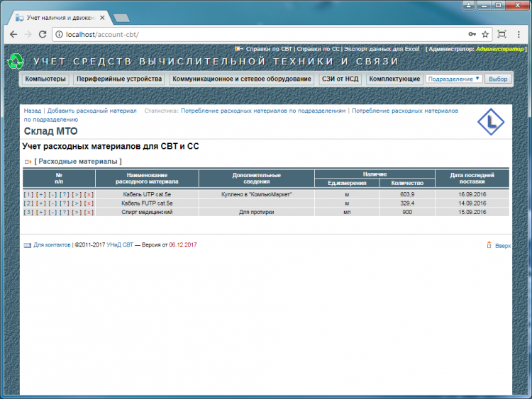Screen dimensions: 532x399
Task: Click the contact card icon in footer
Action: [28, 245]
